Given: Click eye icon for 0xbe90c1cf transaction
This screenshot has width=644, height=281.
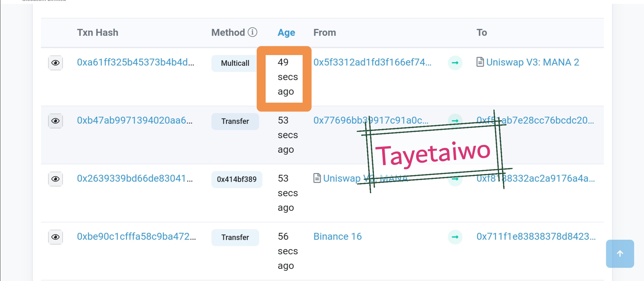Looking at the screenshot, I should 55,237.
